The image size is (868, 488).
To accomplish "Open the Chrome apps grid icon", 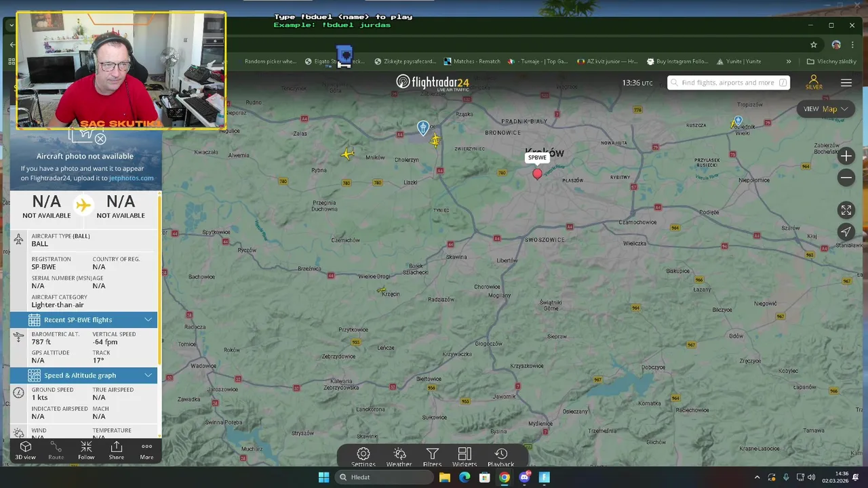I will click(12, 61).
